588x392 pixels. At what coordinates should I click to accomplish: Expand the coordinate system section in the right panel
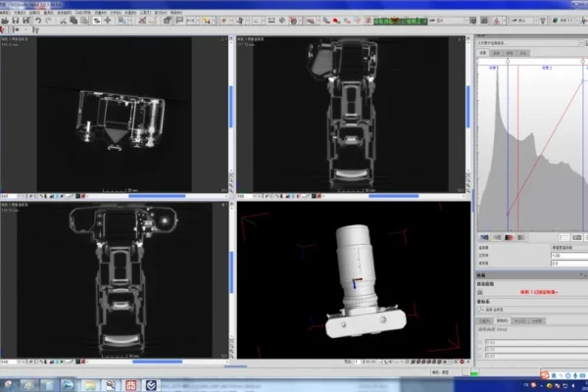(x=481, y=309)
